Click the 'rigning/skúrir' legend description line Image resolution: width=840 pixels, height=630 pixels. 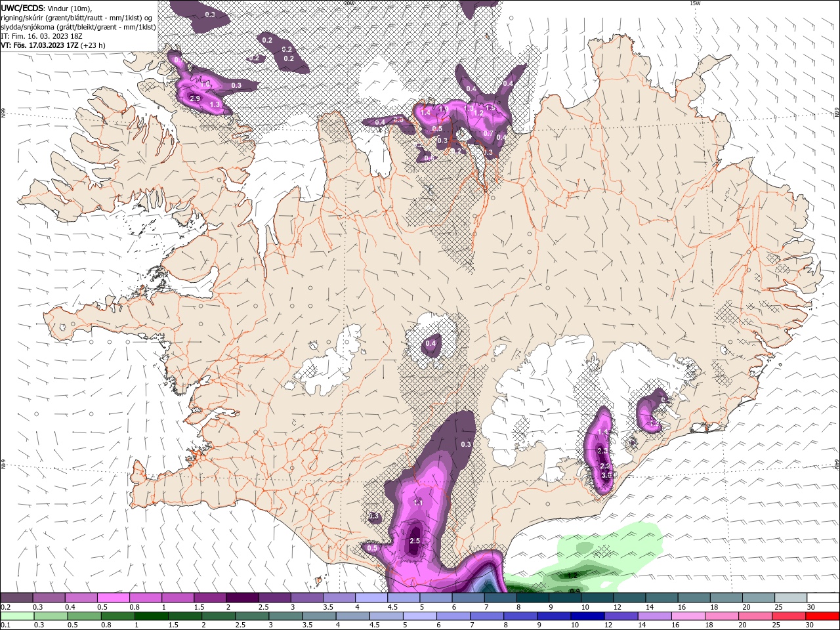[x=77, y=18]
